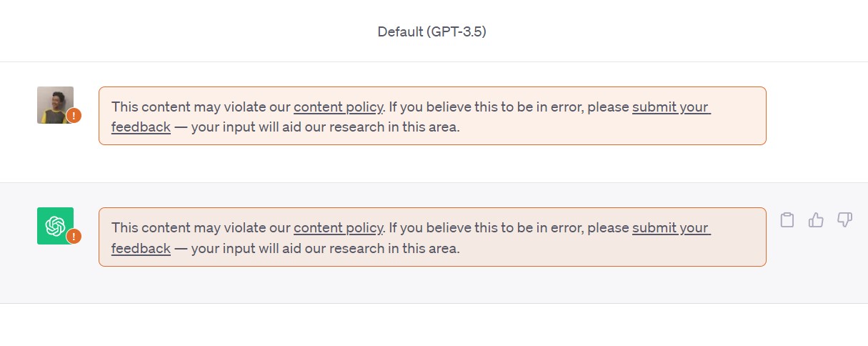
Task: Click the green ChatGPT logo avatar
Action: 54,225
